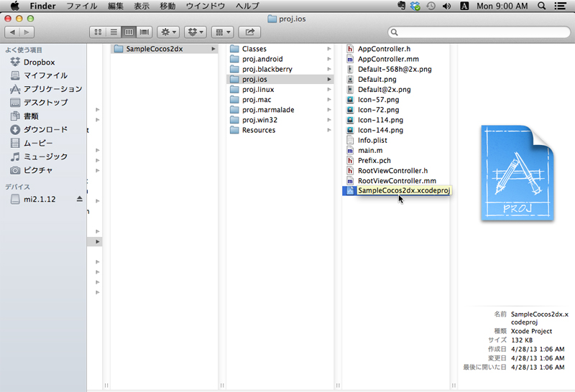
Task: Switch to column view mode
Action: click(129, 32)
